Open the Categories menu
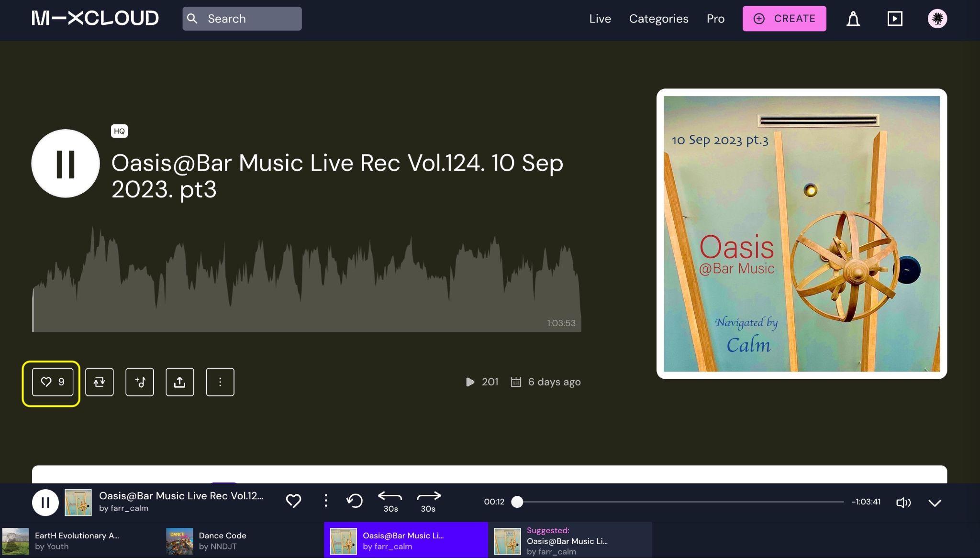 [x=658, y=19]
